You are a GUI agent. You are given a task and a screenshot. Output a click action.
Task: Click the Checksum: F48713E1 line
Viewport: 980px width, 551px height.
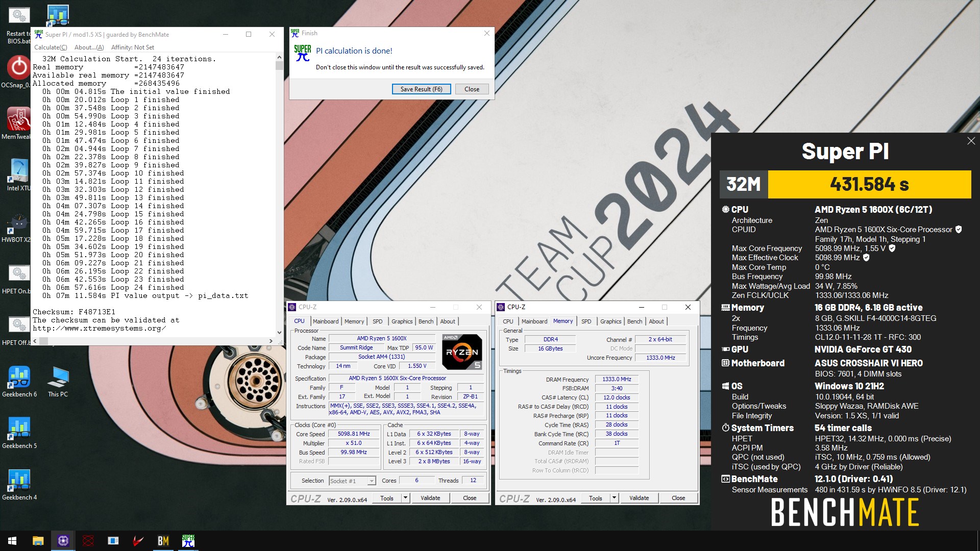(74, 312)
